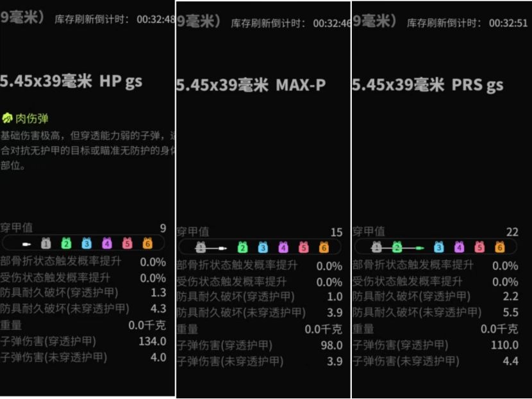Click armor damage value 4.3 in HP gs panel
The height and width of the screenshot is (399, 532).
pos(158,309)
